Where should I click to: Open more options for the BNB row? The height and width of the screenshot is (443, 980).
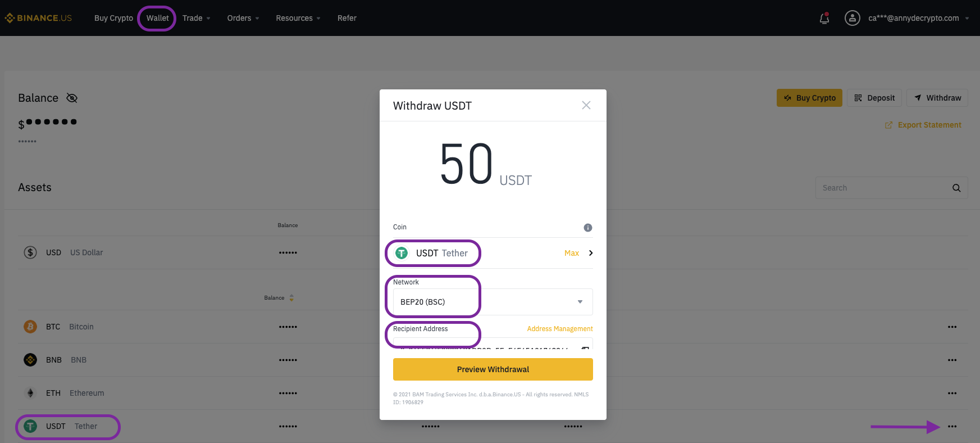pyautogui.click(x=952, y=360)
